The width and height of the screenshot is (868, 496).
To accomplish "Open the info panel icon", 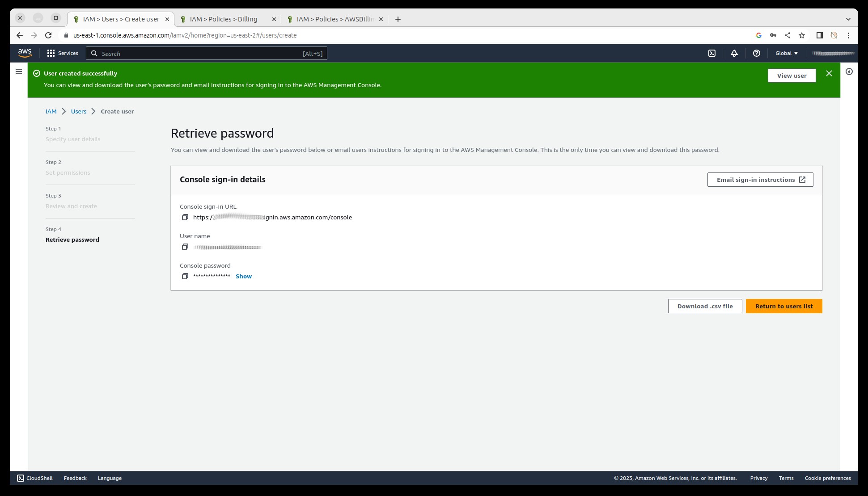I will (x=849, y=71).
